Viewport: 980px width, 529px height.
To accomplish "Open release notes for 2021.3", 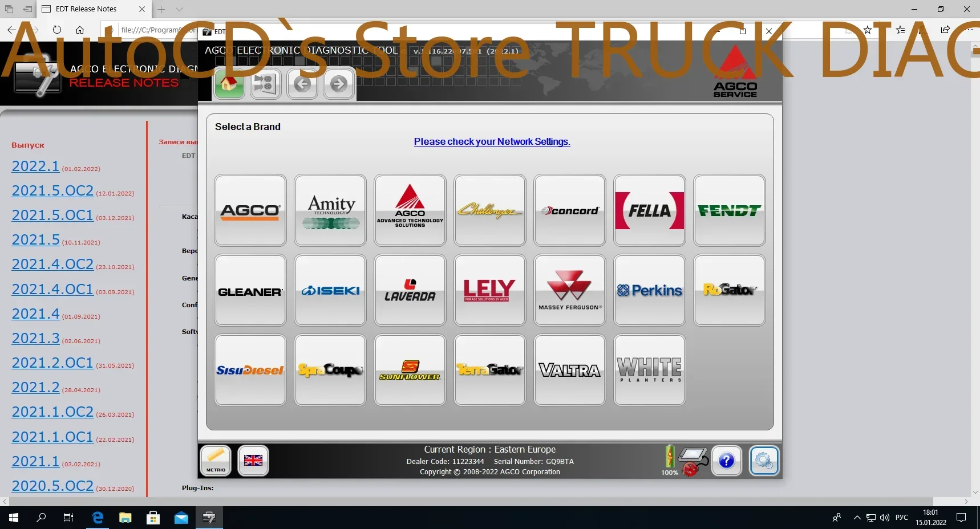I will tap(35, 338).
